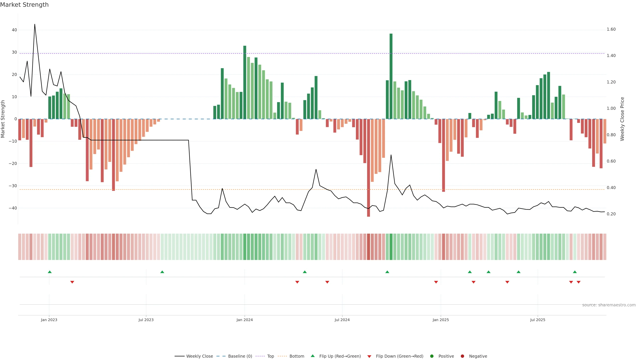Click the first green flip-up marker near Jan 2023
Viewport: 644px width, 362px height.
[50, 272]
